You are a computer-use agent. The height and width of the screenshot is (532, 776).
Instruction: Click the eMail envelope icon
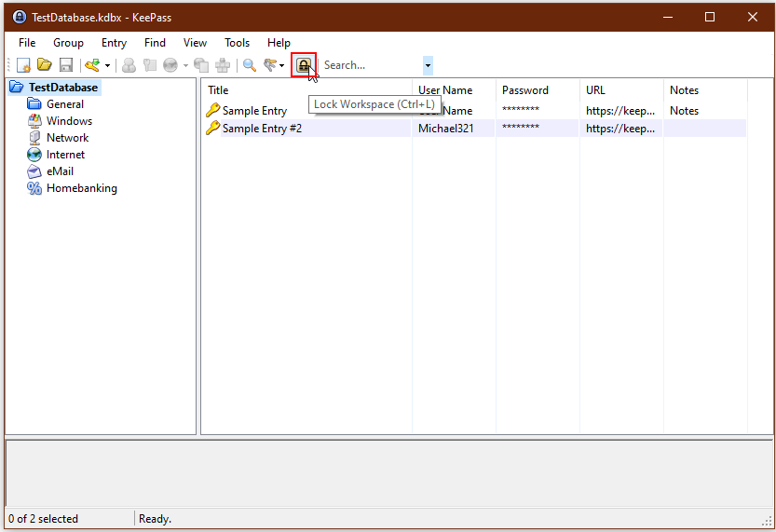34,171
